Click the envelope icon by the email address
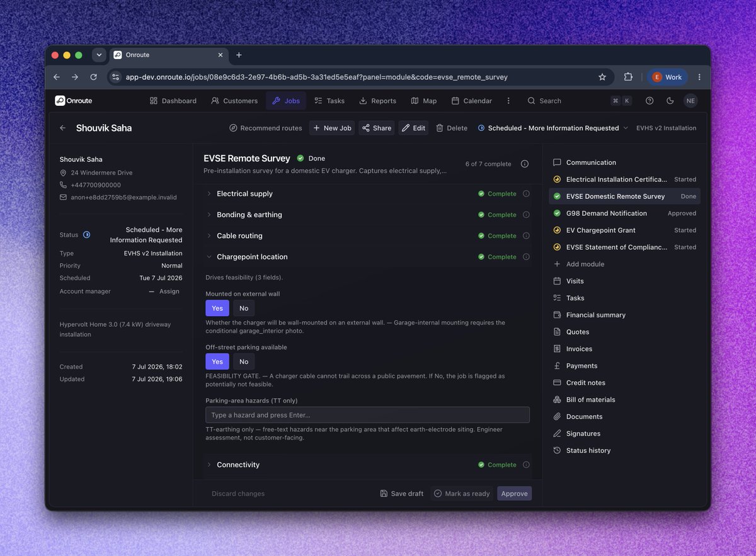Screen dimensions: 756x556 coord(63,197)
